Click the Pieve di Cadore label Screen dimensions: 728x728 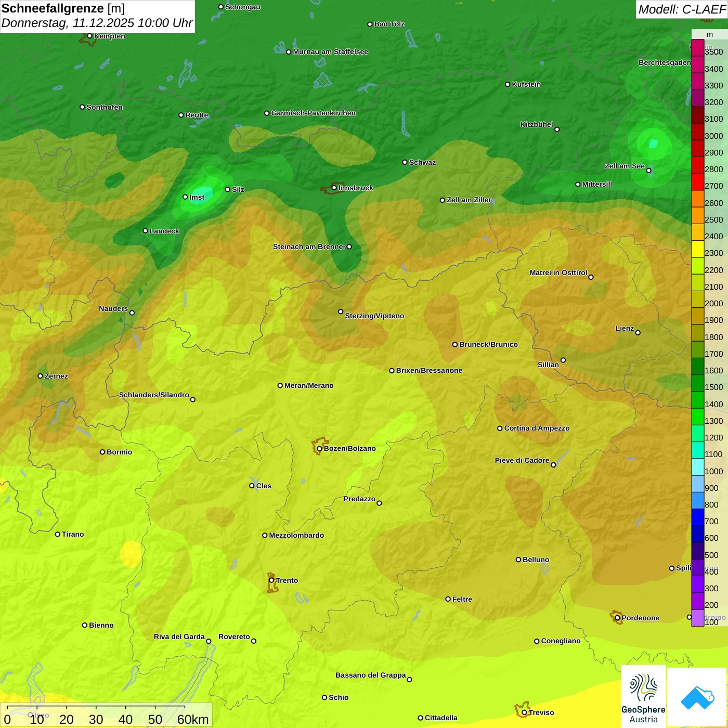pos(522,460)
